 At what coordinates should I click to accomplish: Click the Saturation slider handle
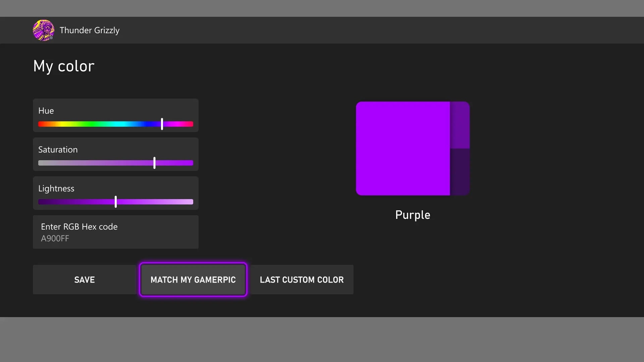point(154,163)
